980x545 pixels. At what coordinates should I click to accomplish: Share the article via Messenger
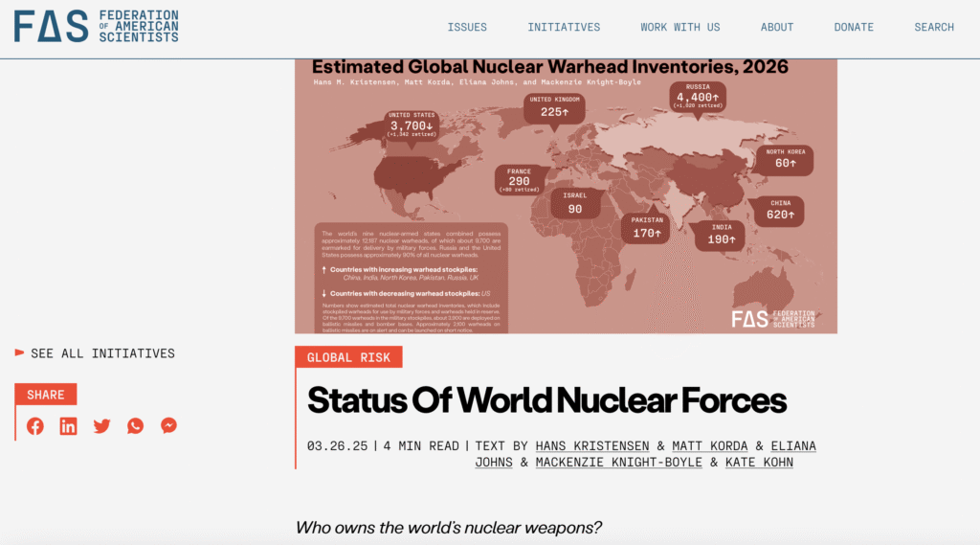click(x=168, y=425)
